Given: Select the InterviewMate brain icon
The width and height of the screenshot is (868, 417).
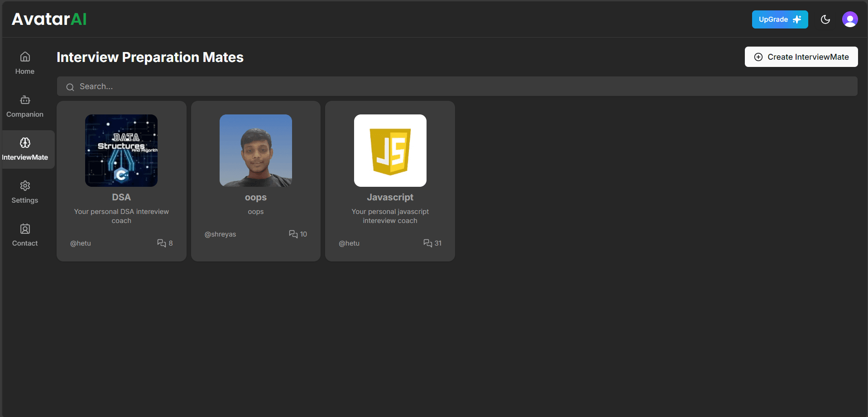Looking at the screenshot, I should (25, 142).
